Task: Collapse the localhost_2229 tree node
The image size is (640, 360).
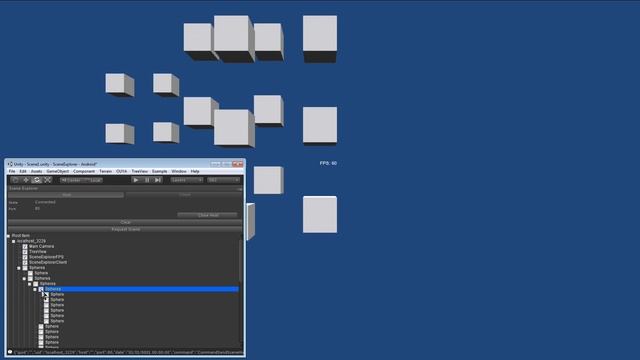Action: (x=13, y=241)
